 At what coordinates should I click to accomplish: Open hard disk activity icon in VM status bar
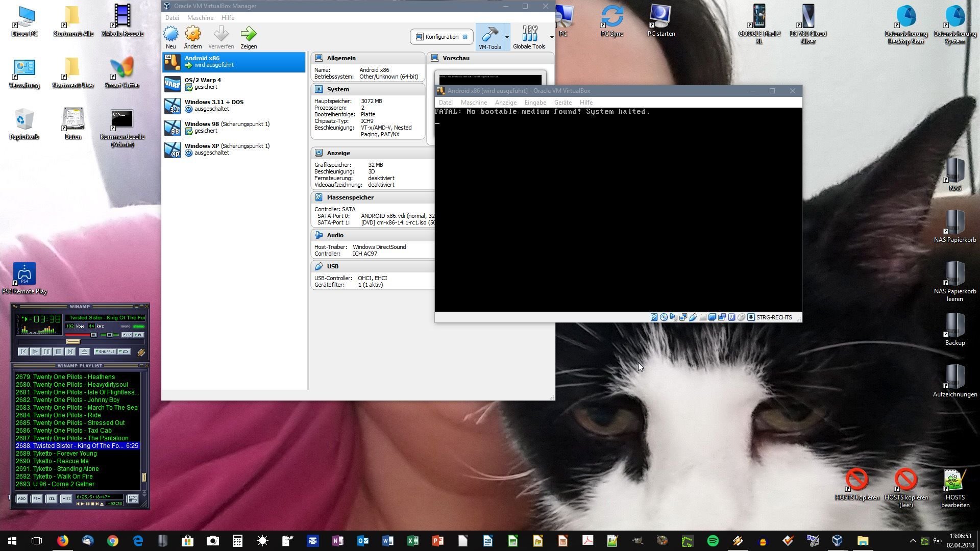654,317
